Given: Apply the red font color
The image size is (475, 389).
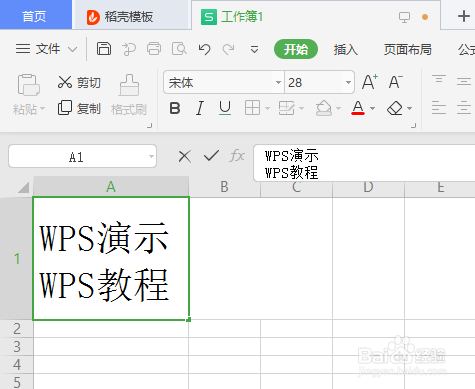Looking at the screenshot, I should pos(358,108).
